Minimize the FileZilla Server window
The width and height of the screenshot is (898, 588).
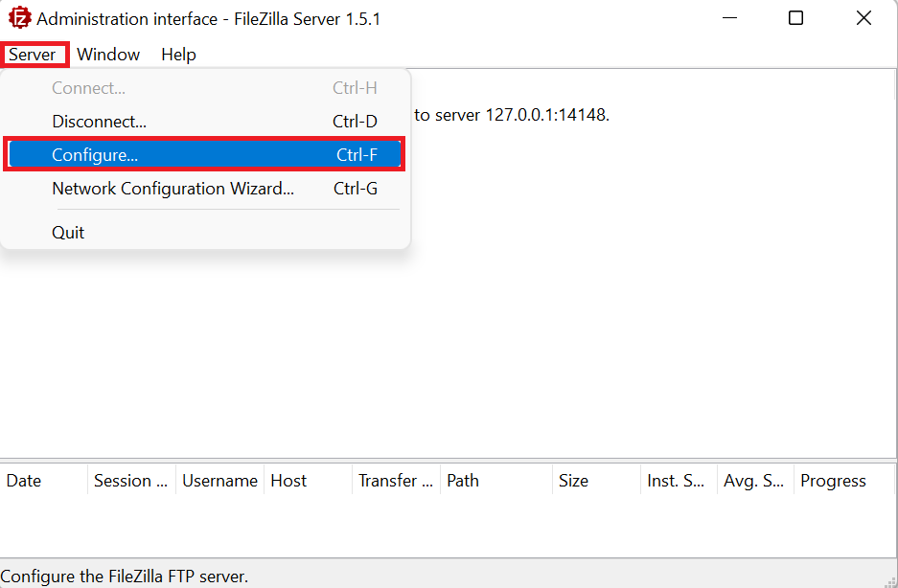point(729,18)
